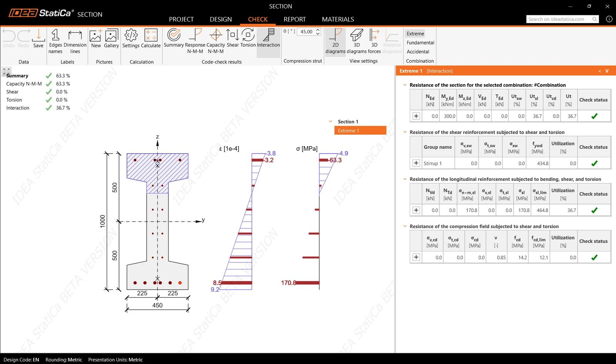Select the Fundamental combination type
Image resolution: width=616 pixels, height=364 pixels.
click(x=420, y=43)
